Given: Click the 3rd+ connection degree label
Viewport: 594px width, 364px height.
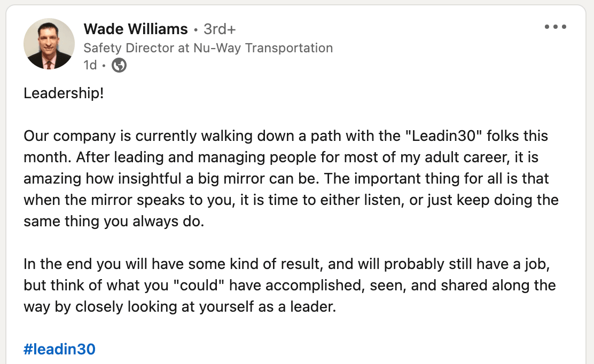Looking at the screenshot, I should coord(220,29).
